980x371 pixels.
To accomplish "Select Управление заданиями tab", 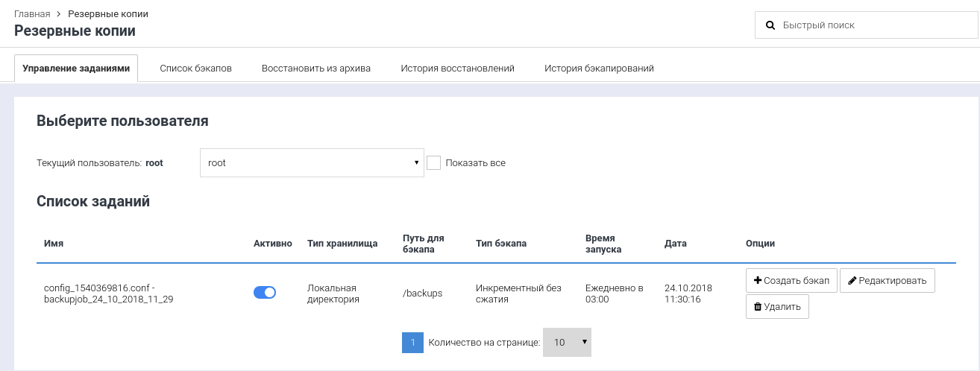I will tap(76, 69).
